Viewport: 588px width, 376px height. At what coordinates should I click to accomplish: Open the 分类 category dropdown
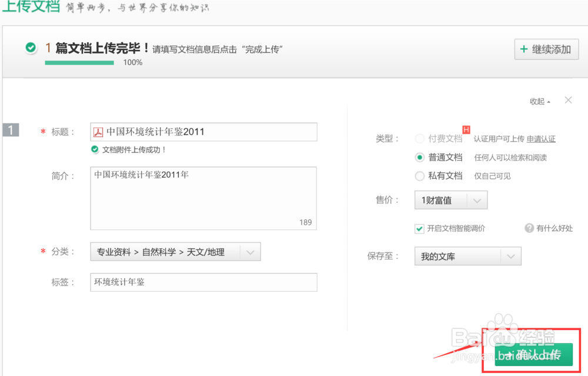coord(175,252)
